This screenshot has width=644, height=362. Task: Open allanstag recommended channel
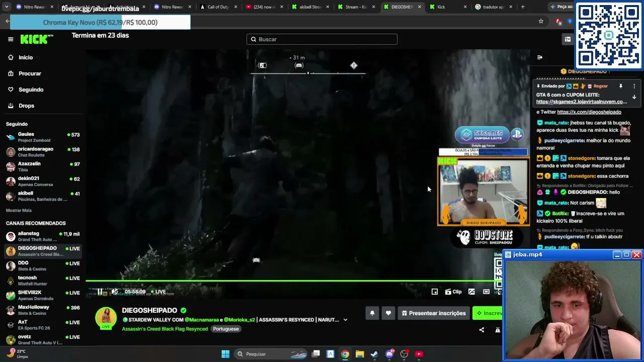point(43,236)
